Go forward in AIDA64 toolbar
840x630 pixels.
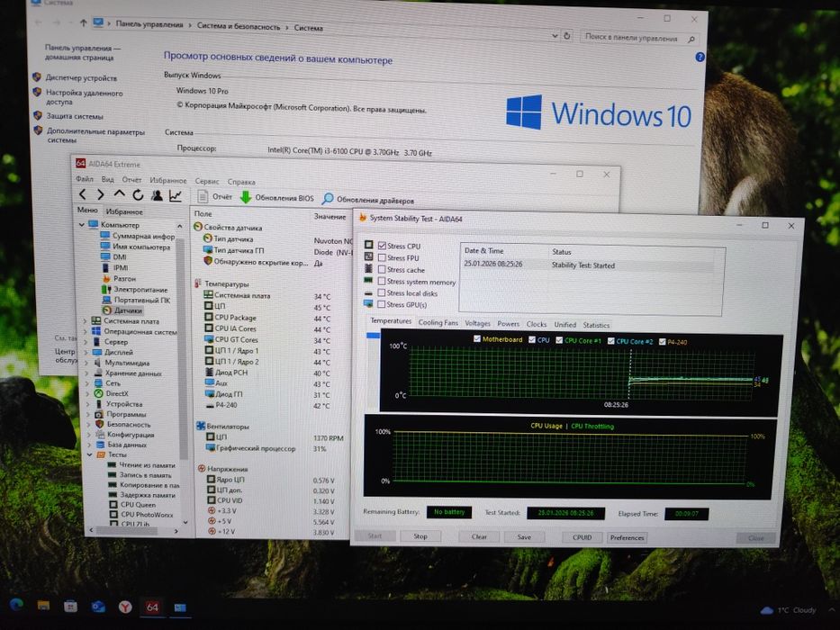(x=100, y=195)
